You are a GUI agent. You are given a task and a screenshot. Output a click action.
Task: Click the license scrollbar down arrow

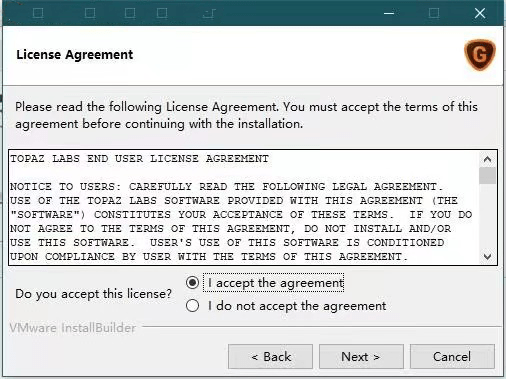pyautogui.click(x=487, y=256)
